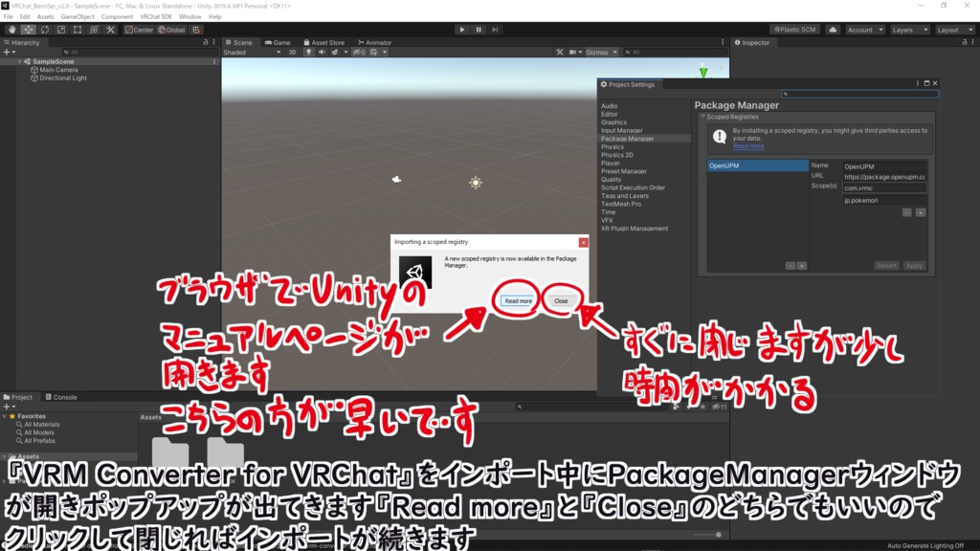The width and height of the screenshot is (980, 551).
Task: Select the Move tool
Action: [x=28, y=30]
